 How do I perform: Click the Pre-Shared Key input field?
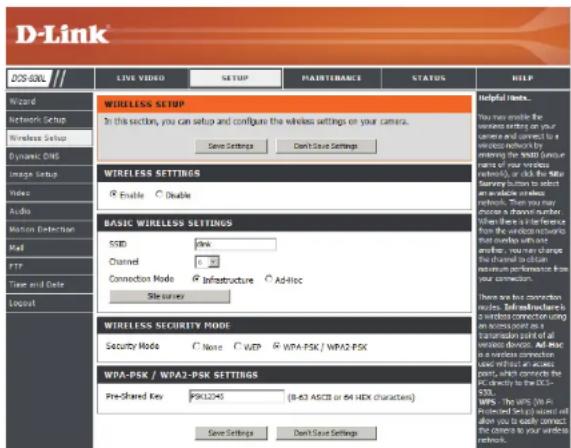(x=237, y=396)
